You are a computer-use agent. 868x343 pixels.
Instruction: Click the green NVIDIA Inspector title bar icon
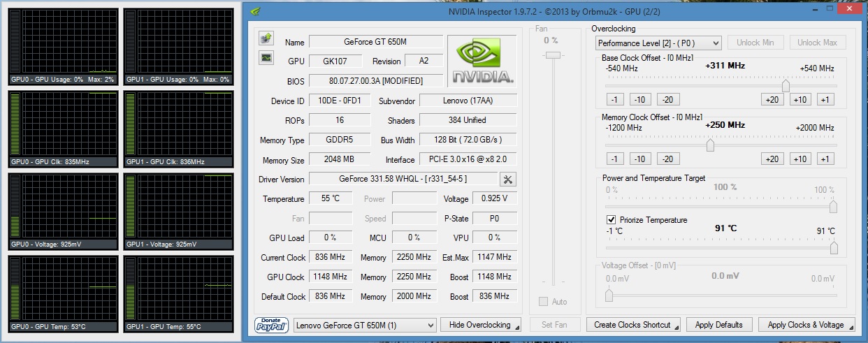[256, 11]
